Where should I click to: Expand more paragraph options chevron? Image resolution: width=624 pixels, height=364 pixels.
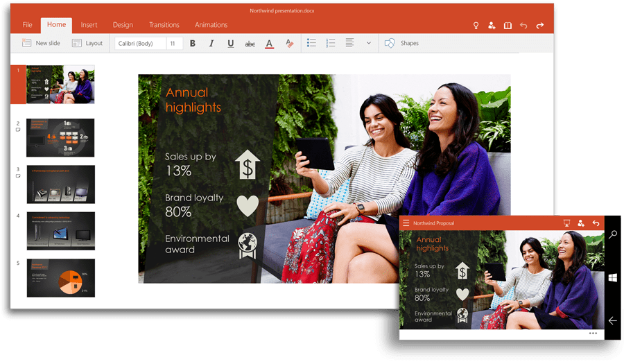pos(369,43)
